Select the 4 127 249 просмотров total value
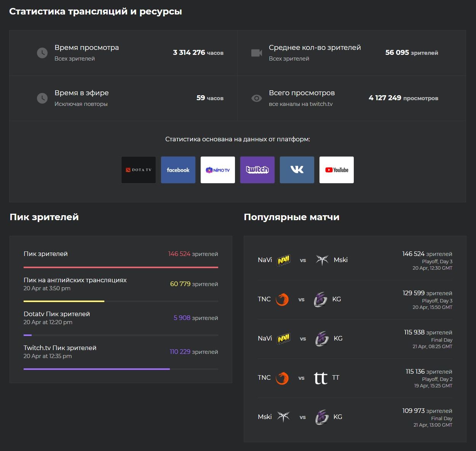The width and height of the screenshot is (476, 451). click(404, 98)
